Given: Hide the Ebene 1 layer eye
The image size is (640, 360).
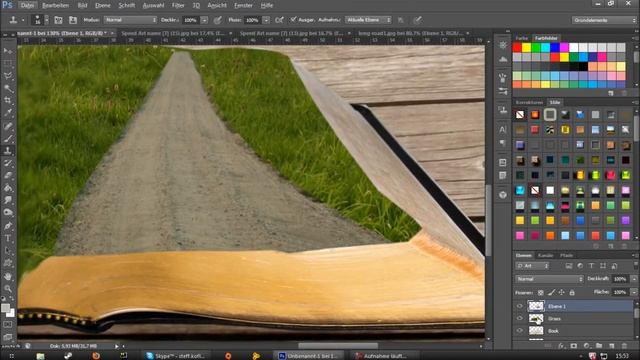Looking at the screenshot, I should click(520, 306).
